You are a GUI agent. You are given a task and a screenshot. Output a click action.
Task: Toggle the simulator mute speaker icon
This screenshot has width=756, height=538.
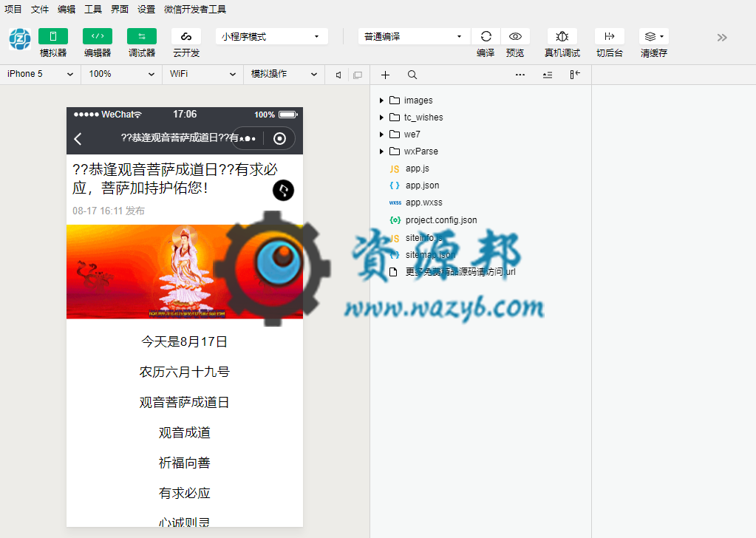point(338,75)
